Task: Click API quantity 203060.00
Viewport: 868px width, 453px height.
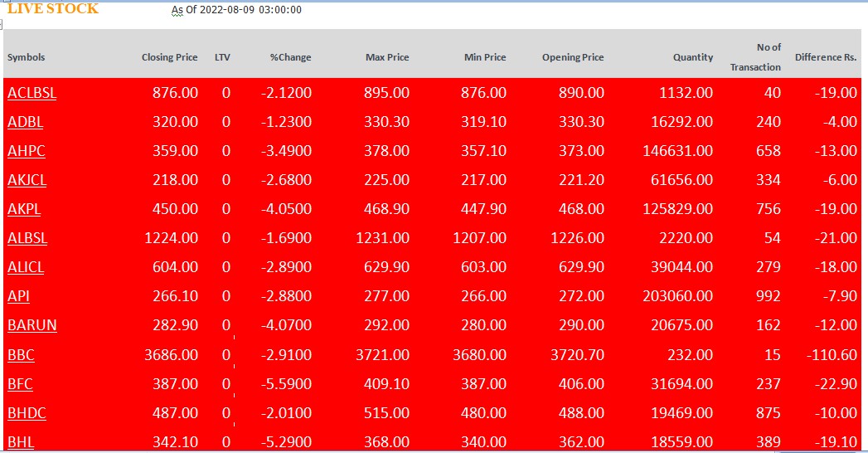Action: click(x=677, y=295)
